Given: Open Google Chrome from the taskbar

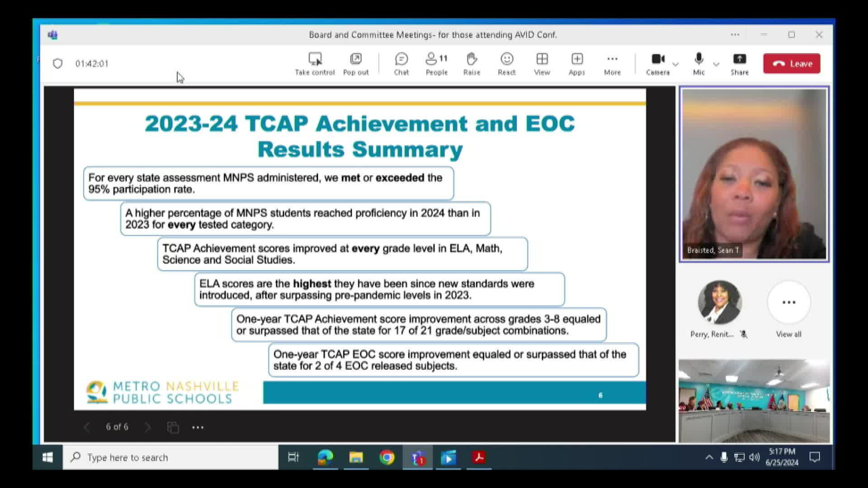Looking at the screenshot, I should click(x=387, y=457).
